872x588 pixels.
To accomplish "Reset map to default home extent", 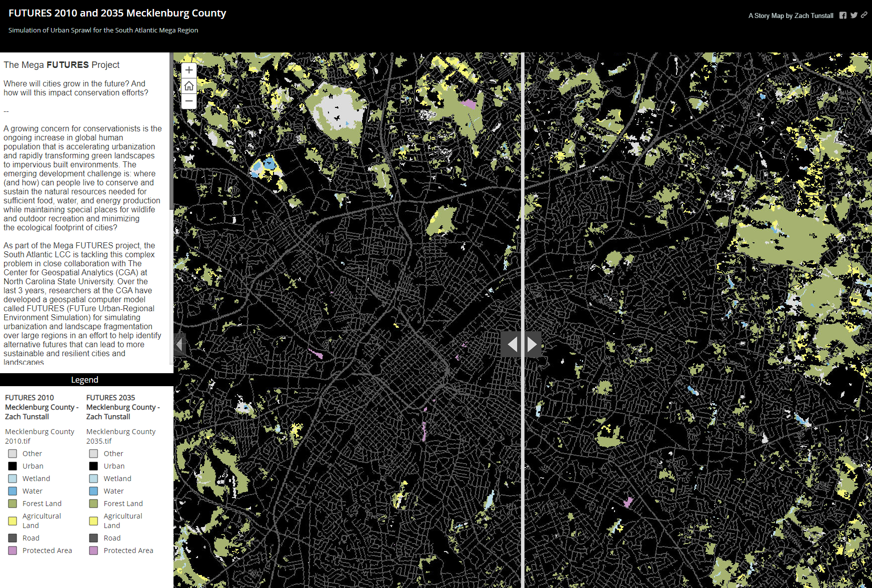I will 188,86.
